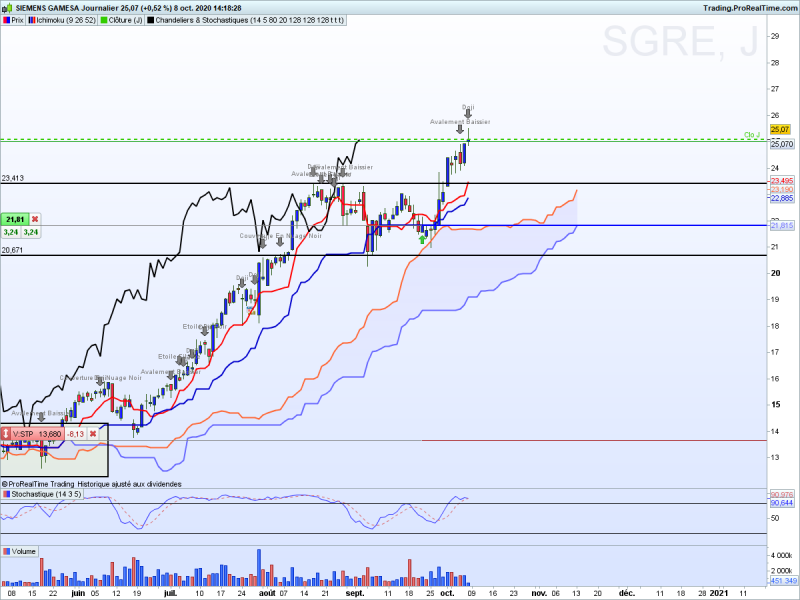Delete the V:STP 13,680 stop order
Image resolution: width=800 pixels, height=600 pixels.
(93, 434)
